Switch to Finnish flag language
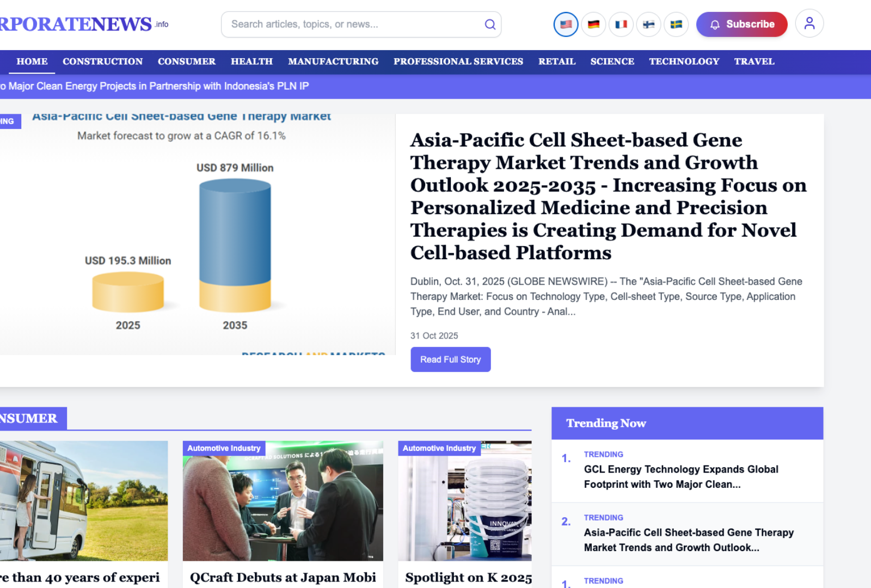 tap(648, 24)
